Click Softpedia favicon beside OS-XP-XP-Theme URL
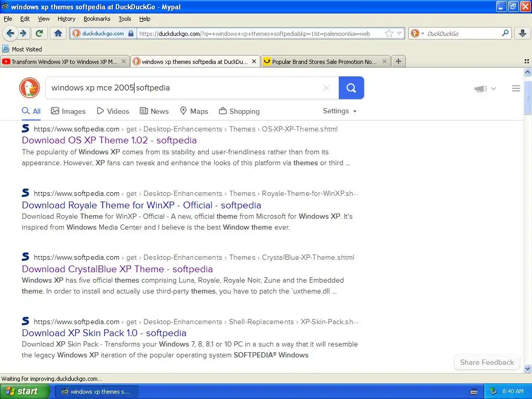This screenshot has width=532, height=399. click(25, 128)
